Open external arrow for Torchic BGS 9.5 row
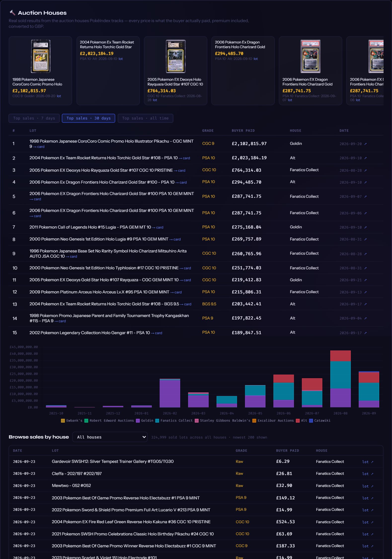Screen dimensions: 392x559 point(365,304)
